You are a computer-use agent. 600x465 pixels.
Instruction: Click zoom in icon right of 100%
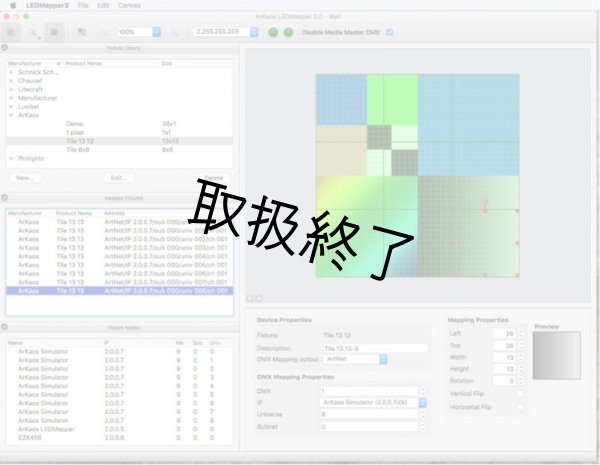(174, 33)
